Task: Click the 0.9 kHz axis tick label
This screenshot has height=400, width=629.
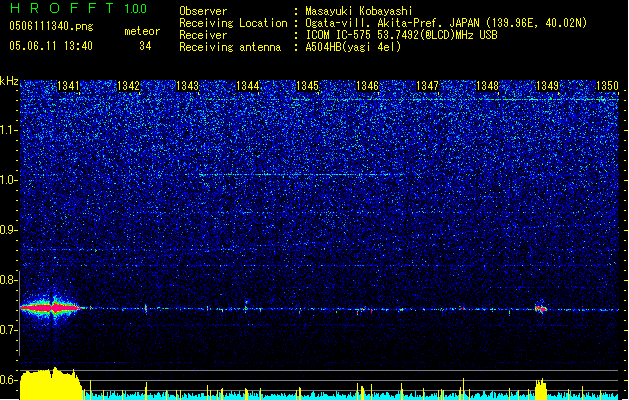Action: [8, 230]
